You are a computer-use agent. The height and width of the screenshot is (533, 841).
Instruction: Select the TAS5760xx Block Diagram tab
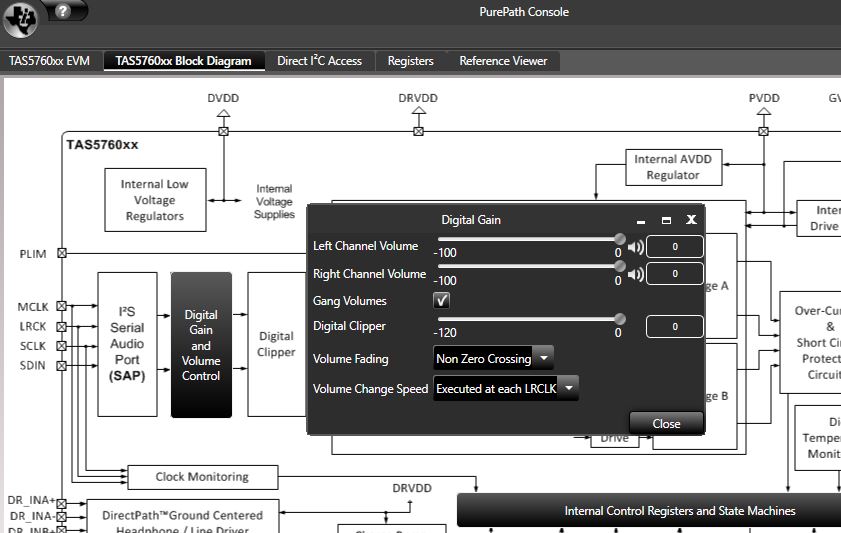click(x=183, y=61)
